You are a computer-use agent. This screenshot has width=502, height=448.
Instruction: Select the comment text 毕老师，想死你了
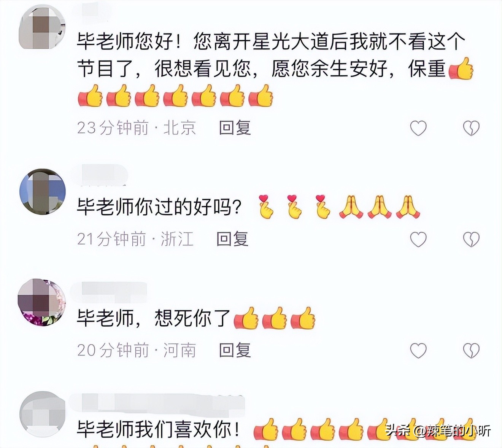[154, 318]
